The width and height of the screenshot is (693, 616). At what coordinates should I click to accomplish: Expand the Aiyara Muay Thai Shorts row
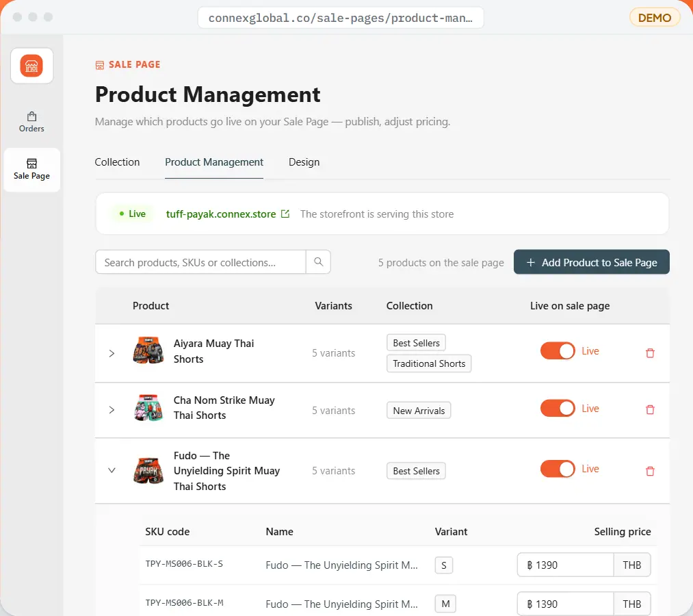click(112, 353)
